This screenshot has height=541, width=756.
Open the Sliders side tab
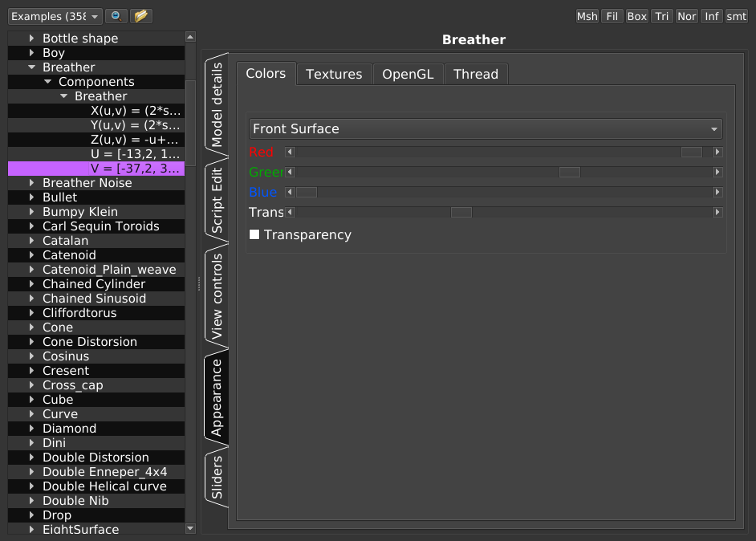(217, 478)
